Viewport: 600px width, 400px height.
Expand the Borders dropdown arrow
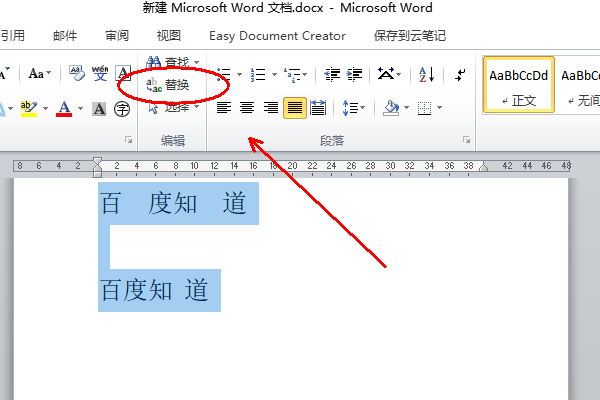[439, 108]
